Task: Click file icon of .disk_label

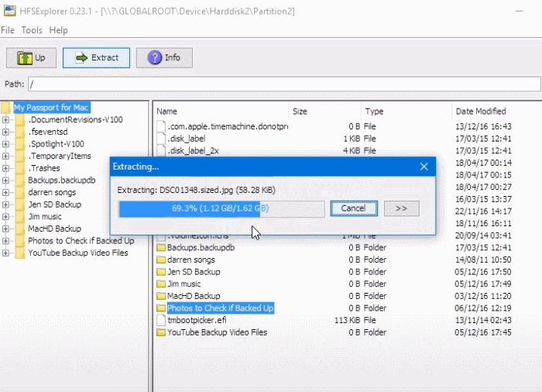Action: (161, 139)
